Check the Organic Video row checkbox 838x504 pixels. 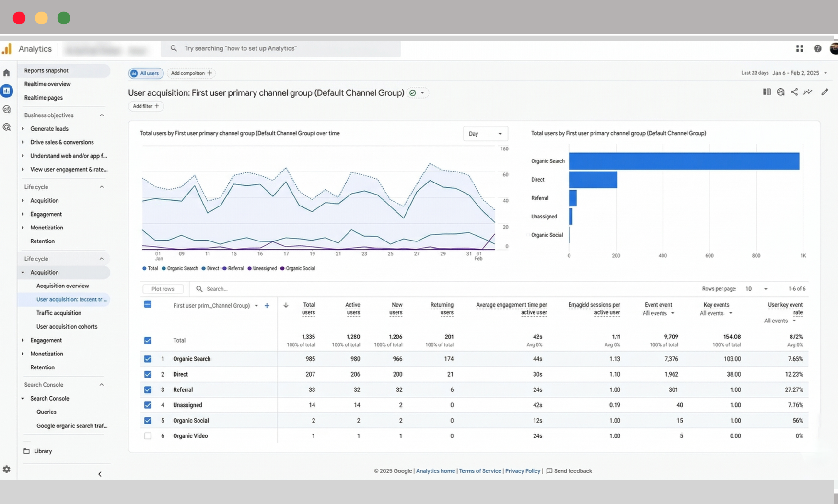(148, 436)
